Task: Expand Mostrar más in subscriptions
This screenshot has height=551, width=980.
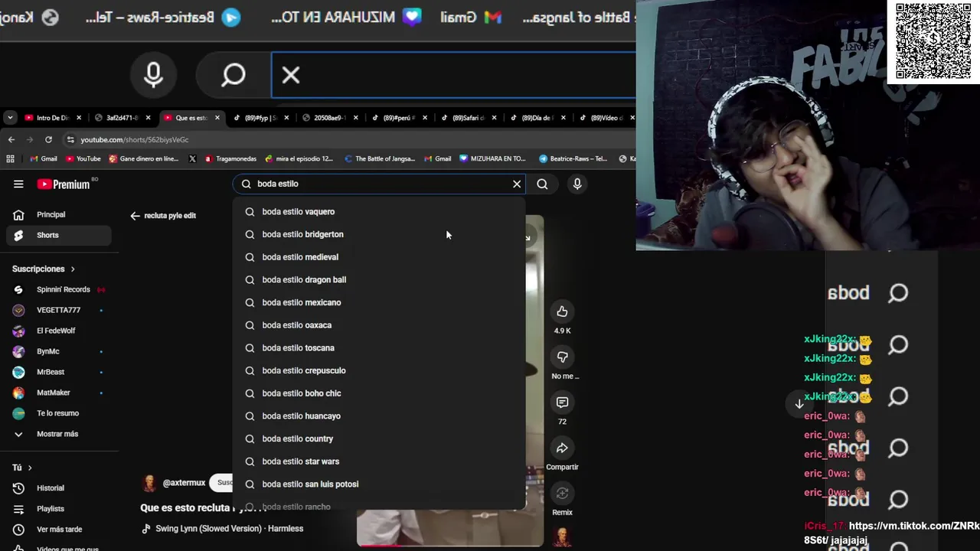Action: click(58, 434)
